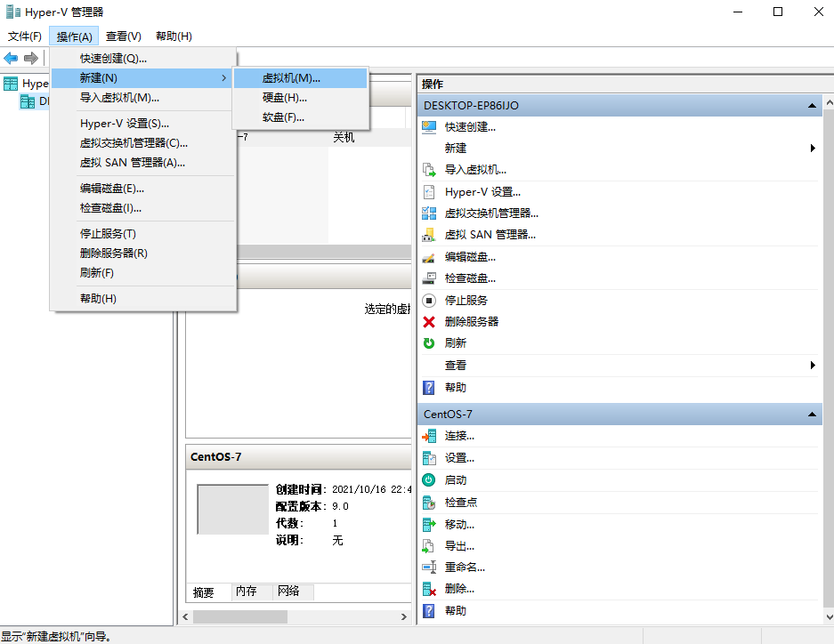Viewport: 834px width, 644px height.
Task: Open 虚拟交换机管理器(C)... from the menu
Action: pos(142,143)
